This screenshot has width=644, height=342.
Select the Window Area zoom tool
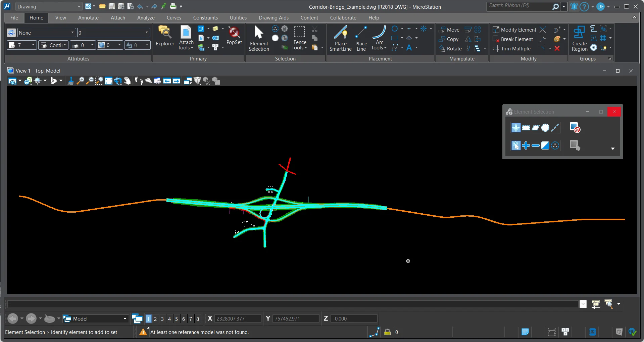(x=99, y=81)
